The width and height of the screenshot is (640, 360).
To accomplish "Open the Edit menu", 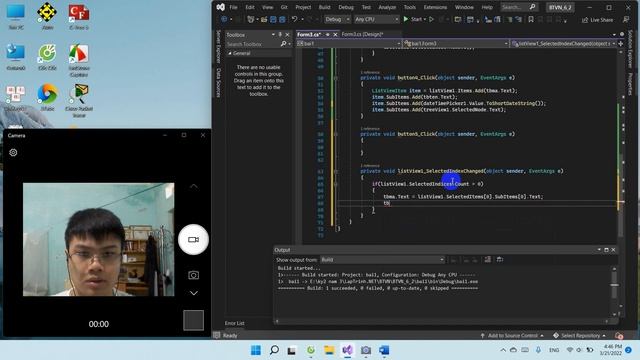I will (250, 7).
